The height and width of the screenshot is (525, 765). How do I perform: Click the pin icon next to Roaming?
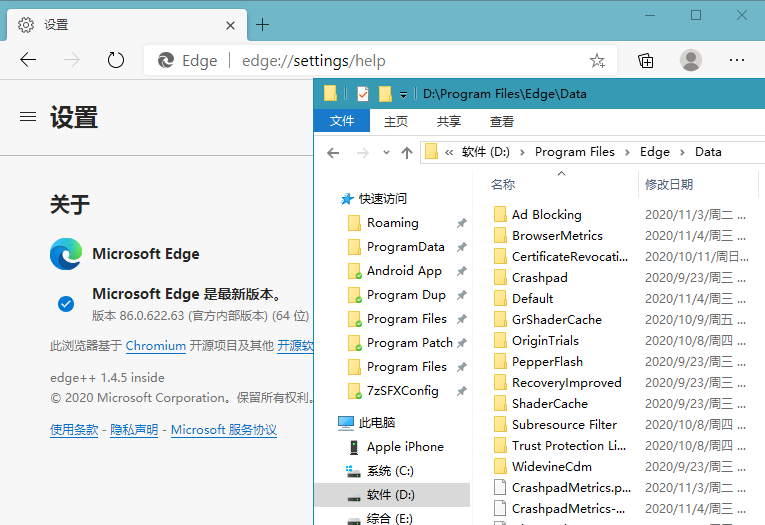[x=462, y=223]
